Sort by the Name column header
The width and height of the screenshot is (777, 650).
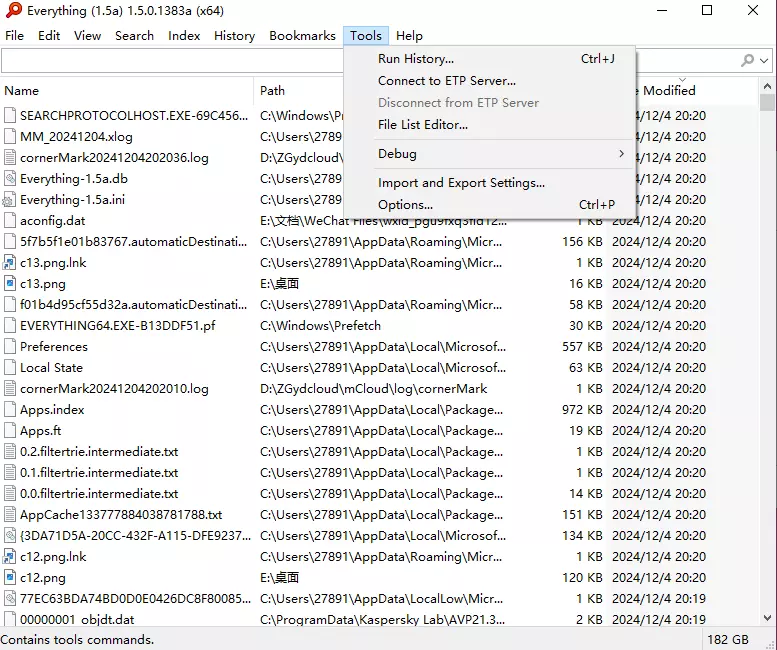[x=127, y=91]
